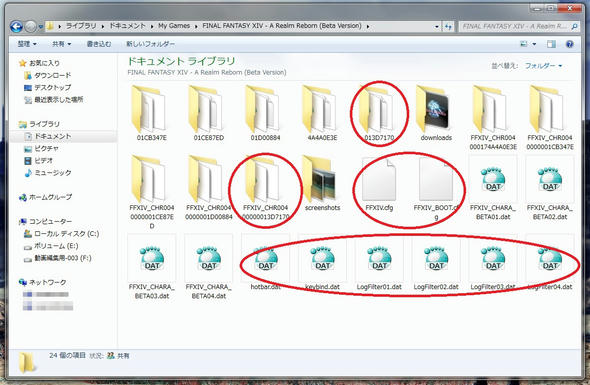The width and height of the screenshot is (590, 385).
Task: Open the フォルダー arrange-by dropdown
Action: 543,66
